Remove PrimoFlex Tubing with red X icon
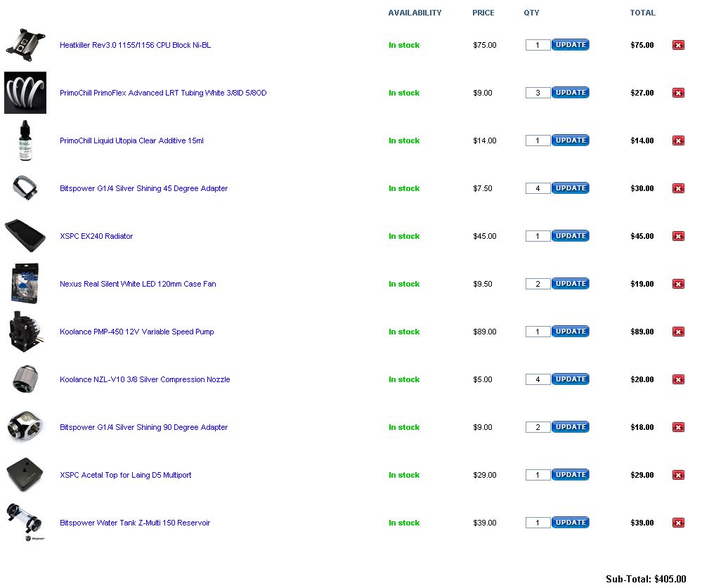This screenshot has width=702, height=588. tap(678, 93)
